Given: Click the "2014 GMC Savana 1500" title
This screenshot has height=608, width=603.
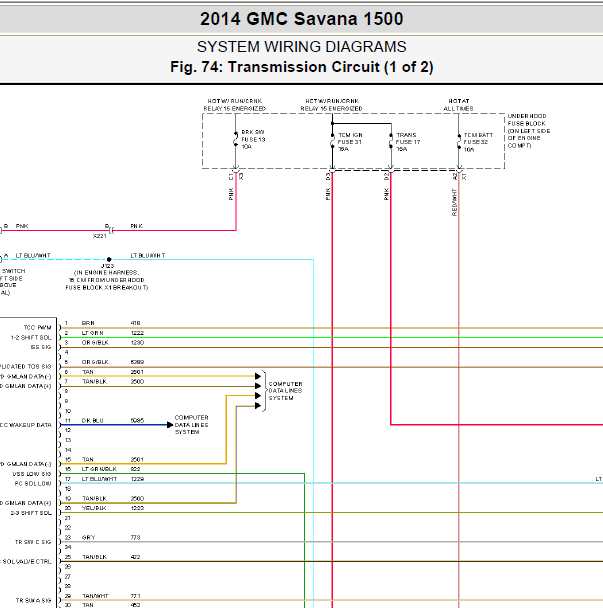Looking at the screenshot, I should pos(301,19).
